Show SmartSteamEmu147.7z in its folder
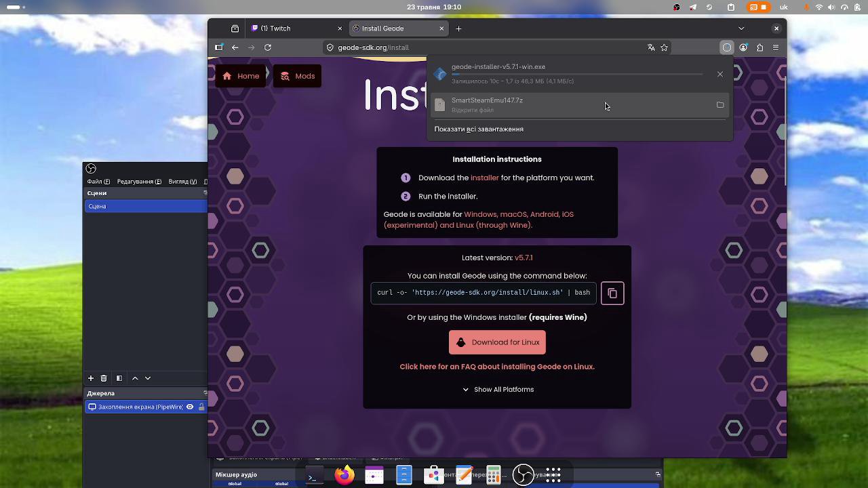Image resolution: width=868 pixels, height=488 pixels. tap(720, 105)
